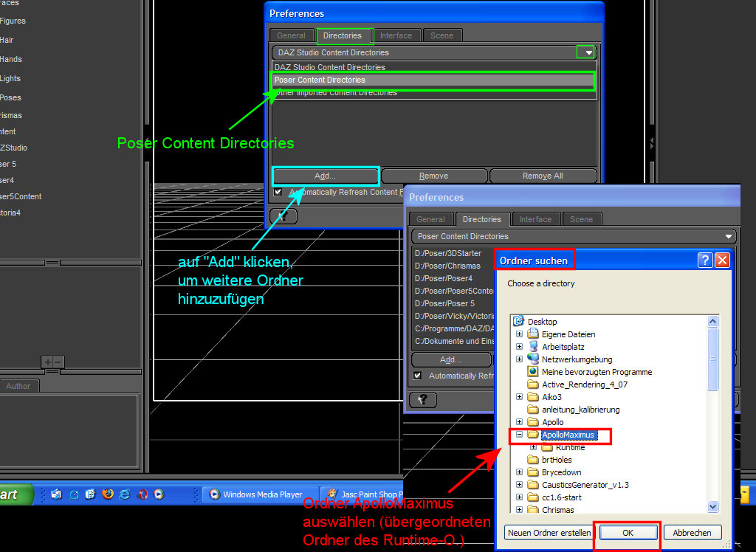Expand the Eigene Dateien node
Screen dimensions: 756x552
519,334
